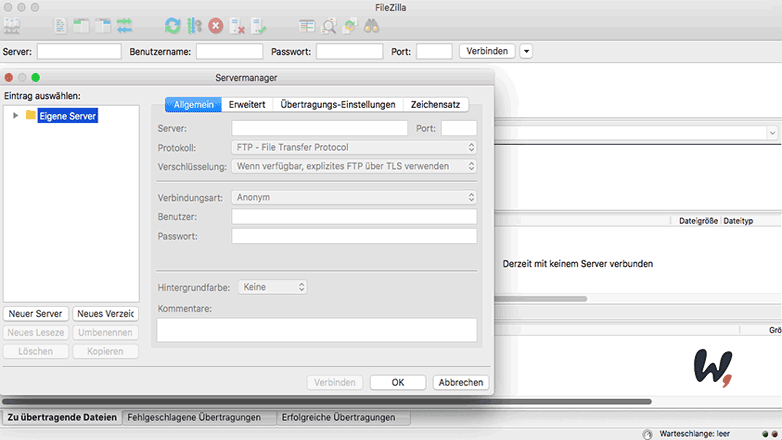Open the remote path dropdown in the main window
This screenshot has height=440, width=782.
tap(772, 133)
